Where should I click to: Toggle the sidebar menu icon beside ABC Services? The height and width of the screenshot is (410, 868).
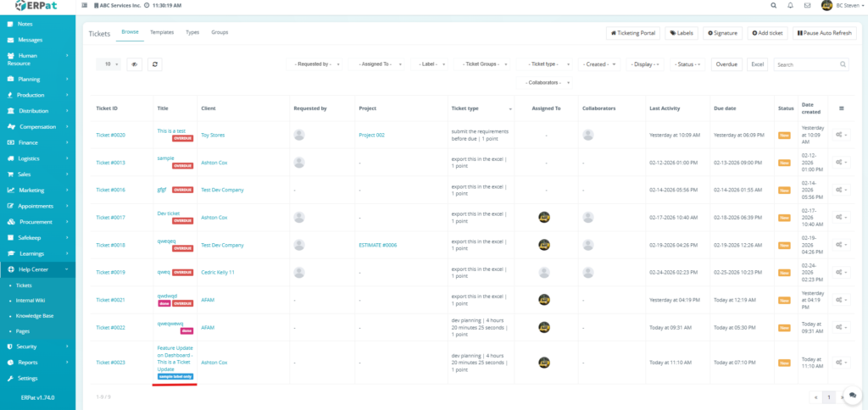(x=83, y=5)
